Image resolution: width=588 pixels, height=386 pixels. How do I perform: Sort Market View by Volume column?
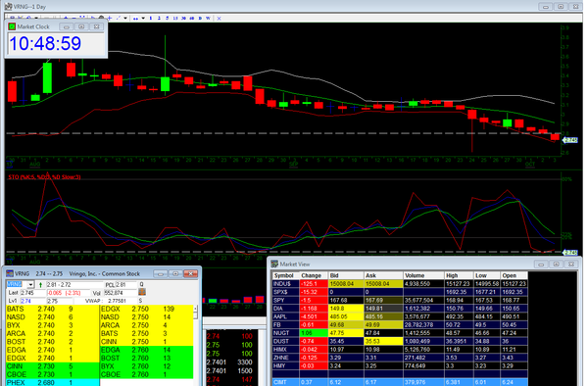pyautogui.click(x=423, y=275)
